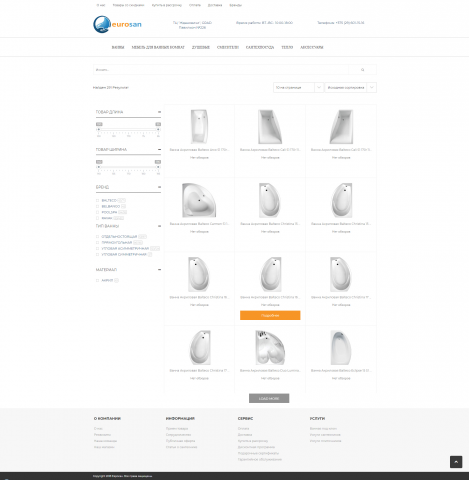Check the ОТДЕЛЬНОСТОЯЩАЯ bath type
The width and height of the screenshot is (469, 480).
[x=97, y=236]
